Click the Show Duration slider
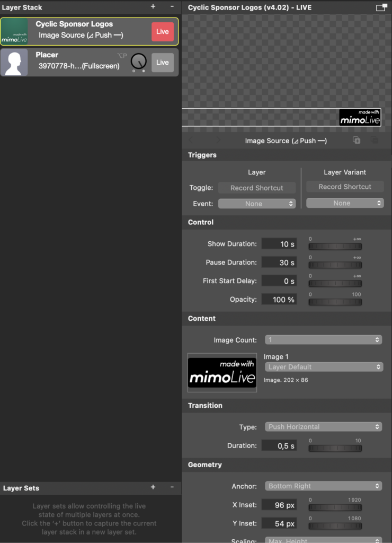 pyautogui.click(x=335, y=246)
